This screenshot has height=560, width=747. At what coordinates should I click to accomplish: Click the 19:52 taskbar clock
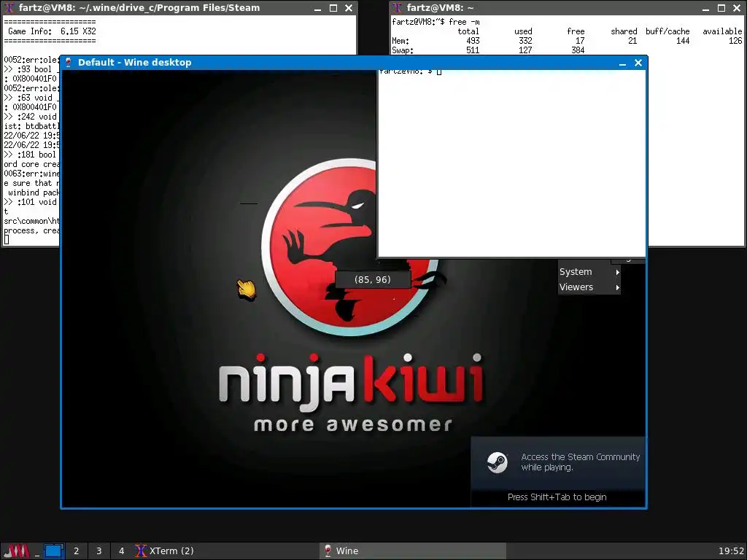[x=731, y=551]
